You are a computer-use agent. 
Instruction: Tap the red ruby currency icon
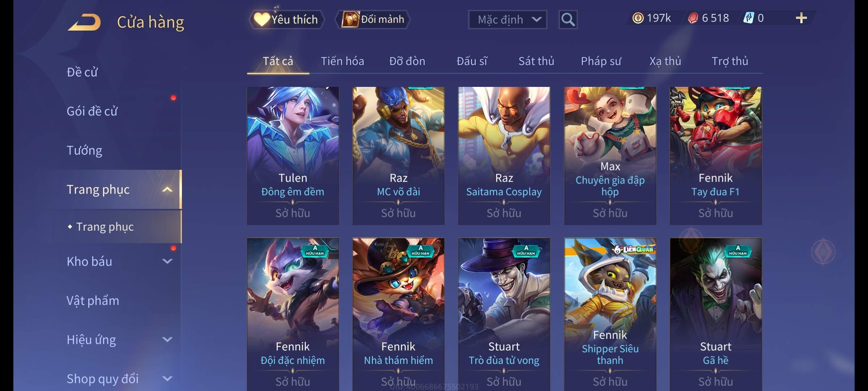[693, 18]
